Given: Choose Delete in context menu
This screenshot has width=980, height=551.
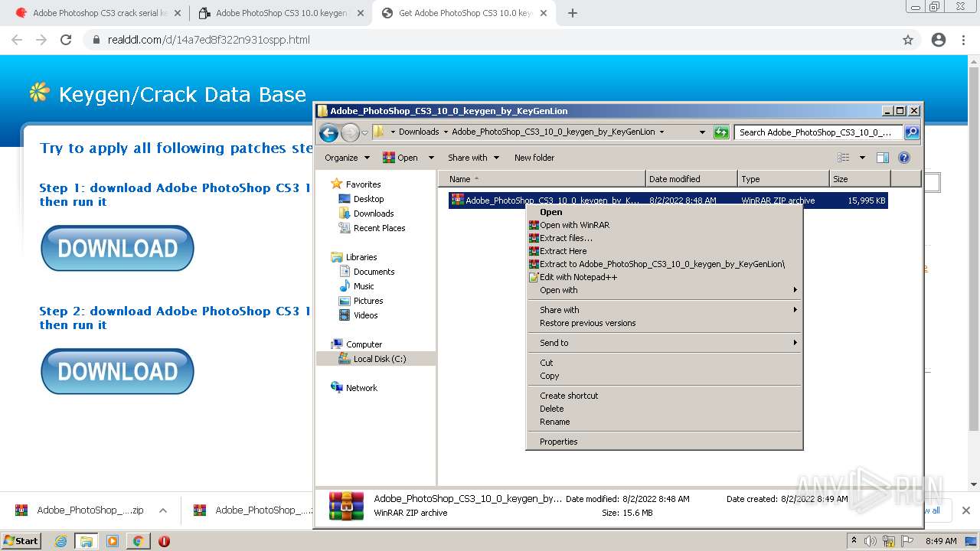Looking at the screenshot, I should 551,409.
